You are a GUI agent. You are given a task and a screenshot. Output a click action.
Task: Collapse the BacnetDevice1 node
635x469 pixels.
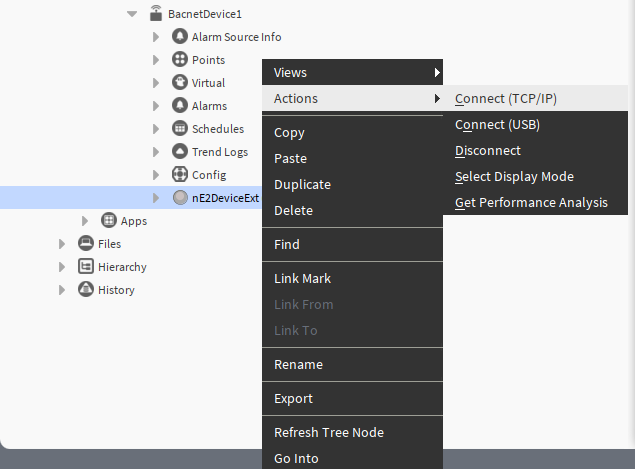pos(132,14)
